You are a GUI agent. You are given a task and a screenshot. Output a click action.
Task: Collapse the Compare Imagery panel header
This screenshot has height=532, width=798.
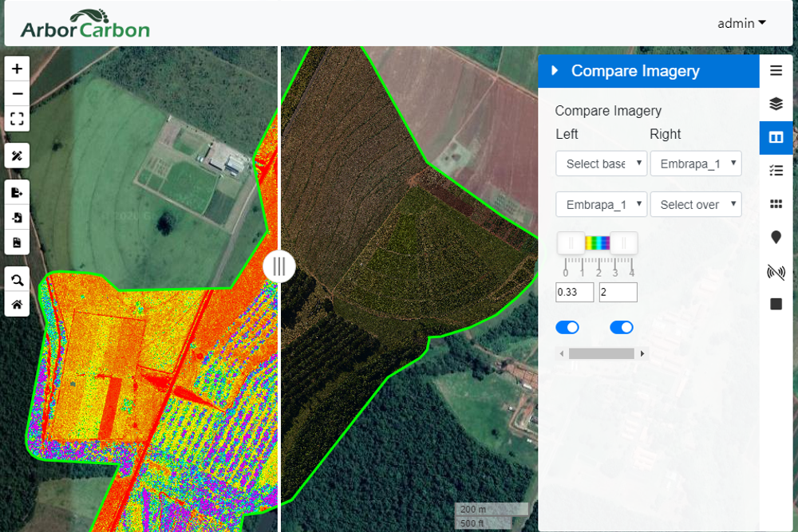tap(555, 71)
